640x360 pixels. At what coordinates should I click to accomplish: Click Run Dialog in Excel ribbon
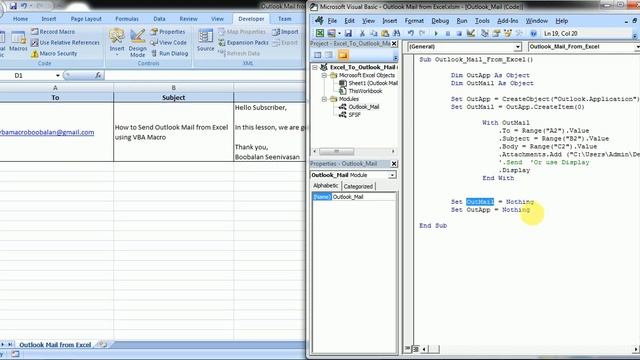pyautogui.click(x=169, y=53)
